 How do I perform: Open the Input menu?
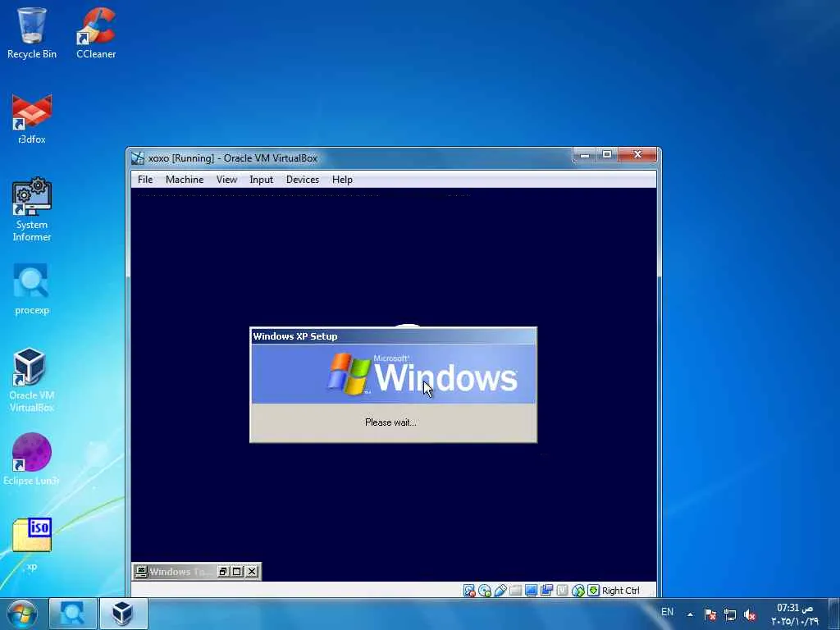coord(261,180)
